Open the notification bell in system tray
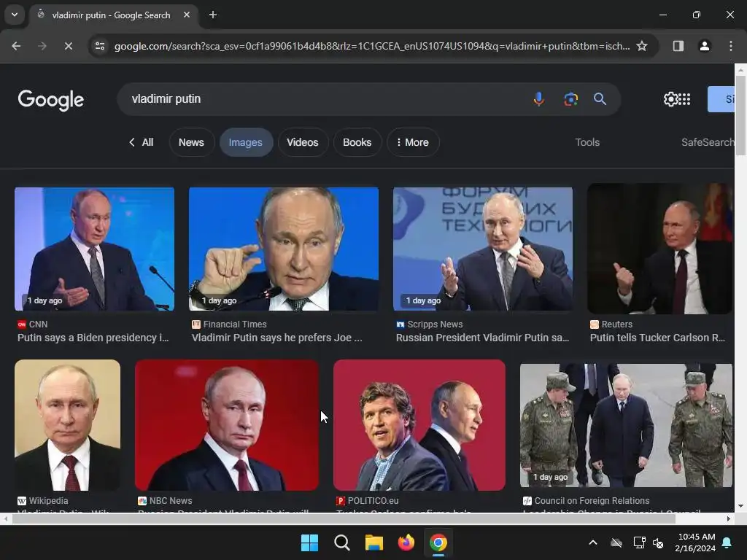This screenshot has width=747, height=560. click(x=727, y=542)
